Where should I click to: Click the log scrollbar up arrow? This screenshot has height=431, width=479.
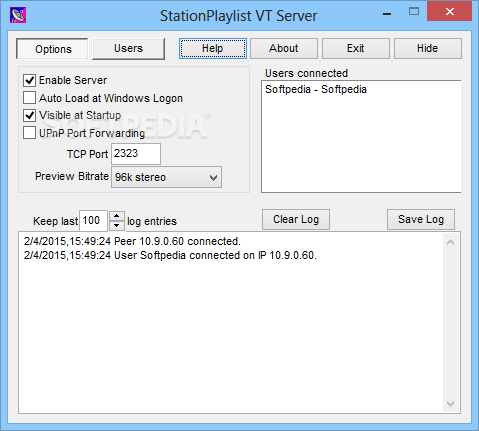pyautogui.click(x=450, y=242)
